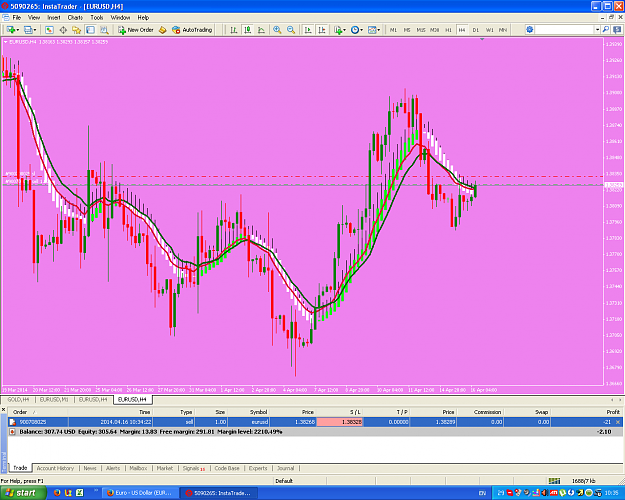Click the Windows start button

(23, 493)
